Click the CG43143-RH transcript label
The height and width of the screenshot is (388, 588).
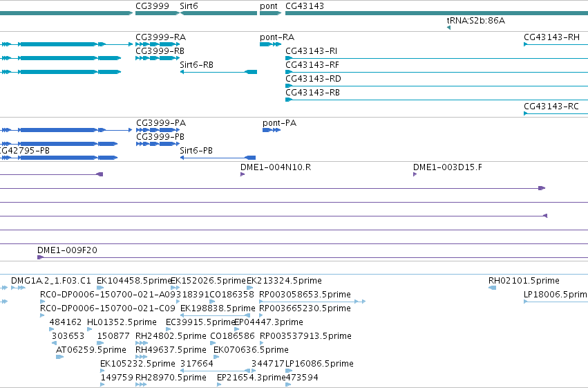[x=551, y=37]
